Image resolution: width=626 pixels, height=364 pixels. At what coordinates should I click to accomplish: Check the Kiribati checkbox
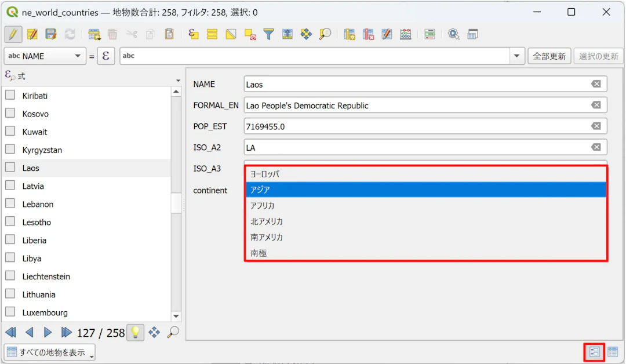(x=10, y=95)
